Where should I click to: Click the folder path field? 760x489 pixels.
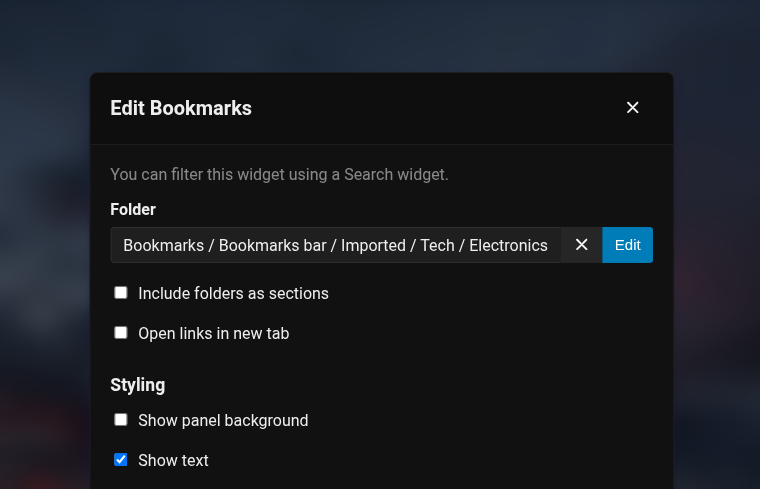(335, 245)
